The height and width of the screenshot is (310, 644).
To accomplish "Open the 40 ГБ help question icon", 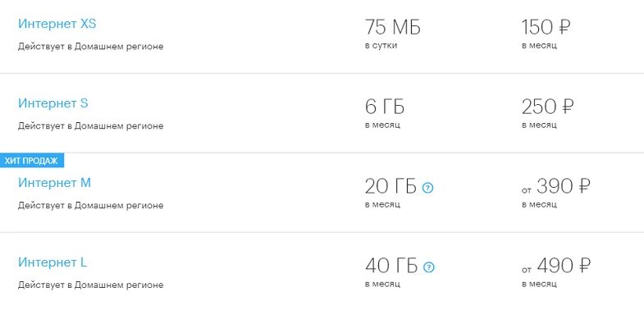I will [429, 267].
